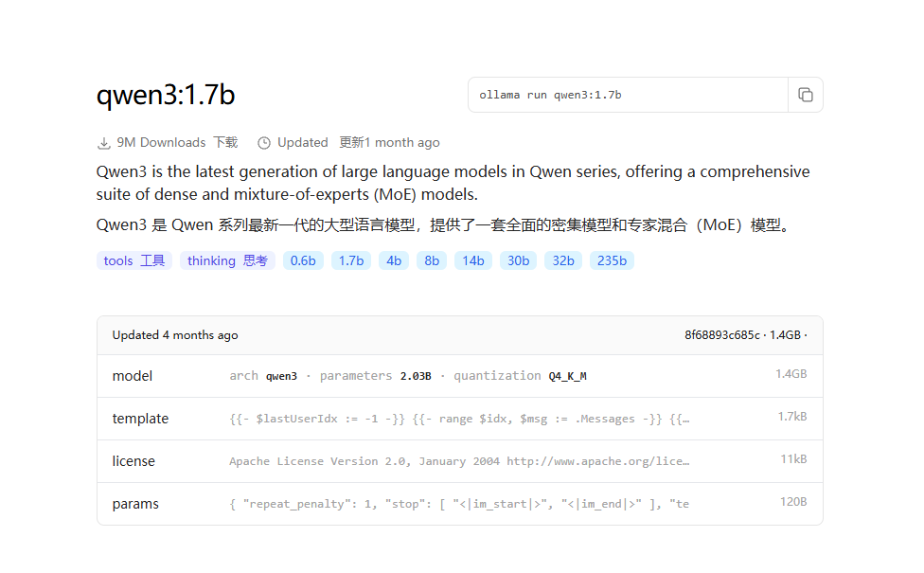
Task: Click the 9M Downloads text
Action: pos(161,143)
